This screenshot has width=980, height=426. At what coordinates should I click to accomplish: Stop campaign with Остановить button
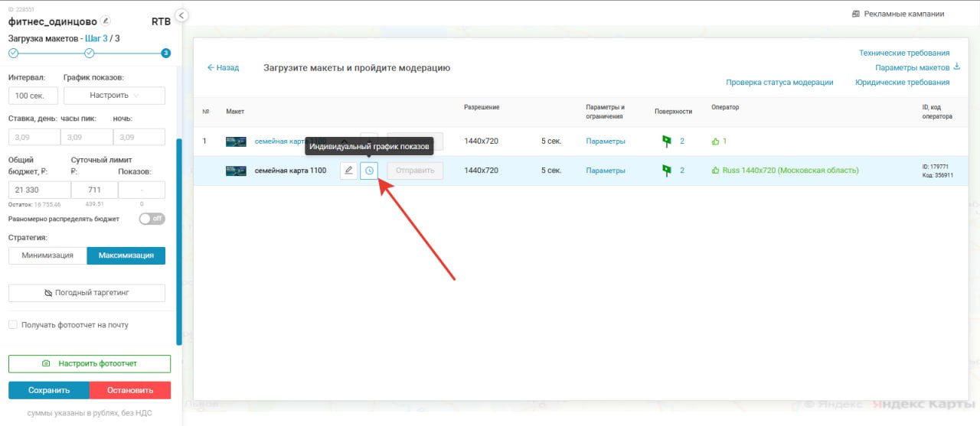[130, 390]
